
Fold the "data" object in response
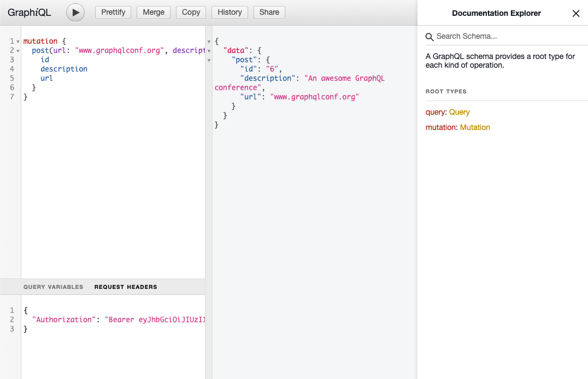coord(209,51)
